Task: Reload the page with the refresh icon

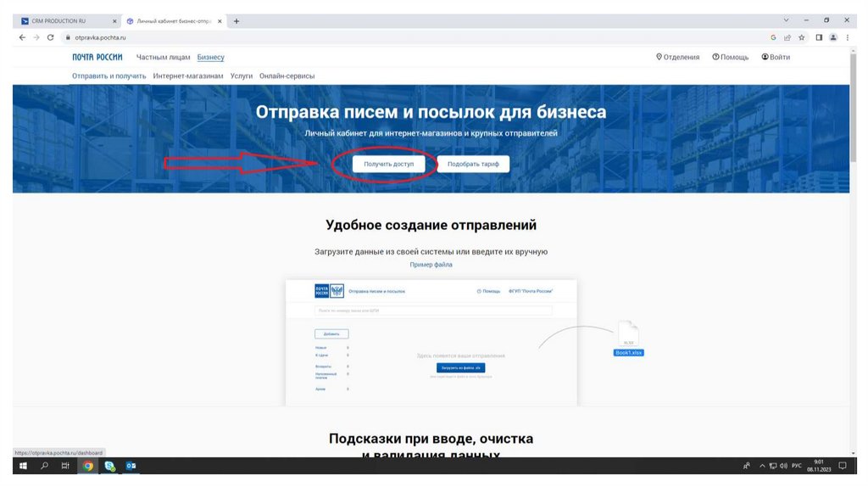Action: [50, 37]
